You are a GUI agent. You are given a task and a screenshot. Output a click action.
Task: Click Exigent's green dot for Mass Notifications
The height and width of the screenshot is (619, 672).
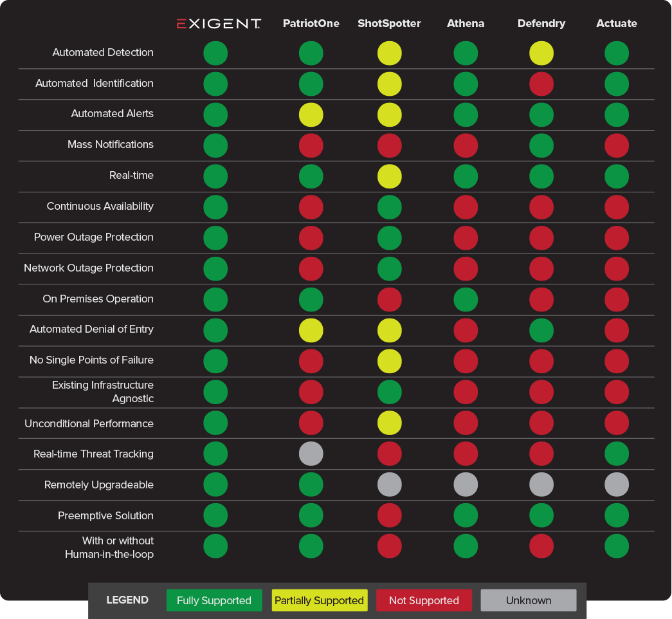[x=215, y=146]
